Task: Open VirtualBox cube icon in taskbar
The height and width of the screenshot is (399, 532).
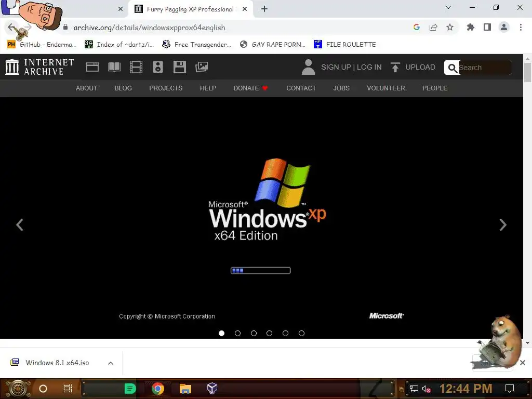Action: tap(212, 388)
